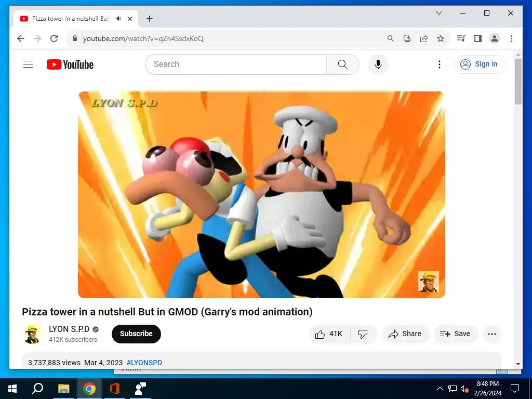Mute tab via speaker icon on tab
This screenshot has height=399, width=532.
(x=119, y=19)
